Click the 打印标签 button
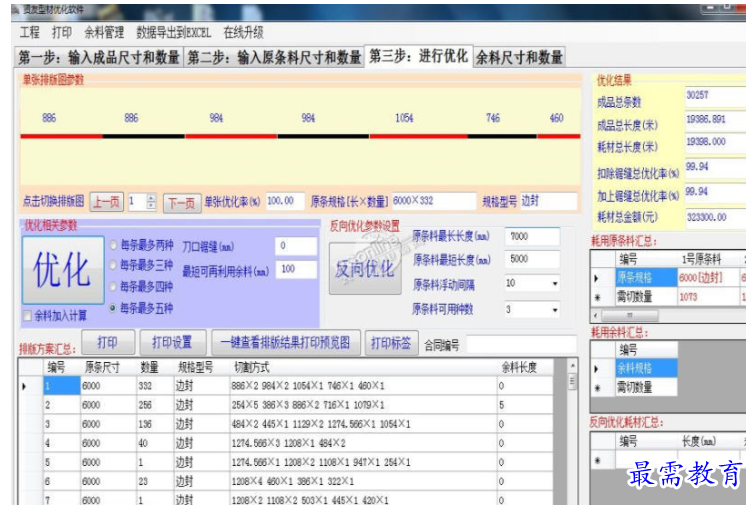751x505 pixels. [391, 343]
